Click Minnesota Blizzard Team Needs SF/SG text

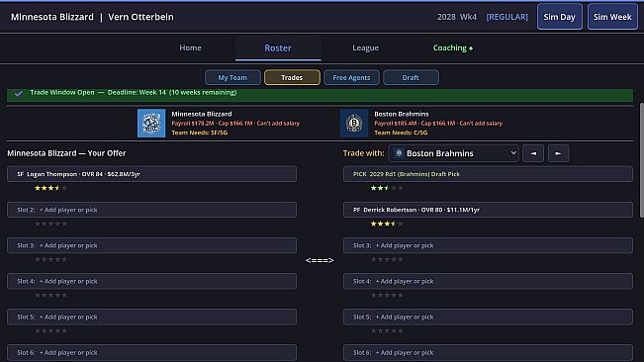[199, 133]
